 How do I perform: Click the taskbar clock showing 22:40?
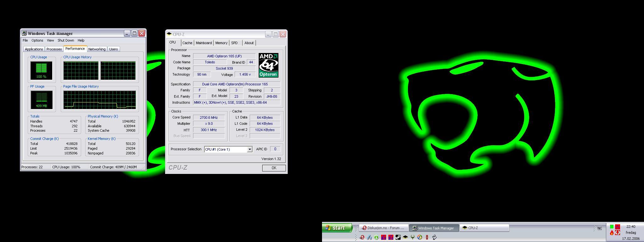click(x=631, y=227)
